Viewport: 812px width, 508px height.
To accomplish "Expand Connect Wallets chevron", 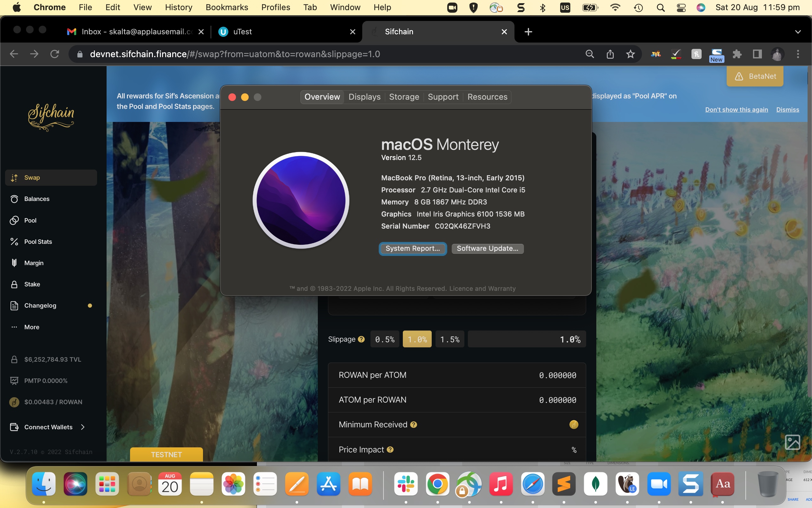I will [83, 427].
